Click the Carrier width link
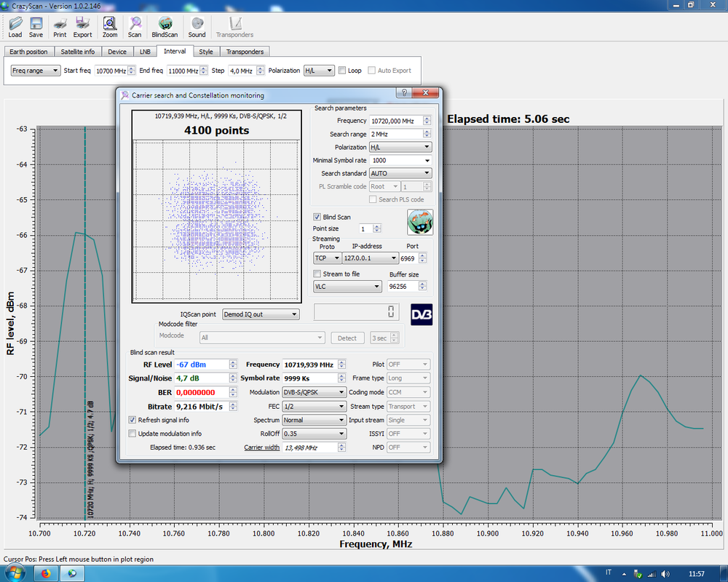Image resolution: width=728 pixels, height=582 pixels. (x=262, y=447)
